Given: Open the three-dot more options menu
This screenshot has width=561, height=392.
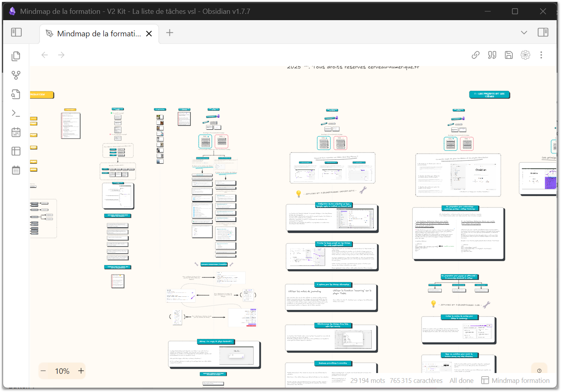Looking at the screenshot, I should pos(541,55).
